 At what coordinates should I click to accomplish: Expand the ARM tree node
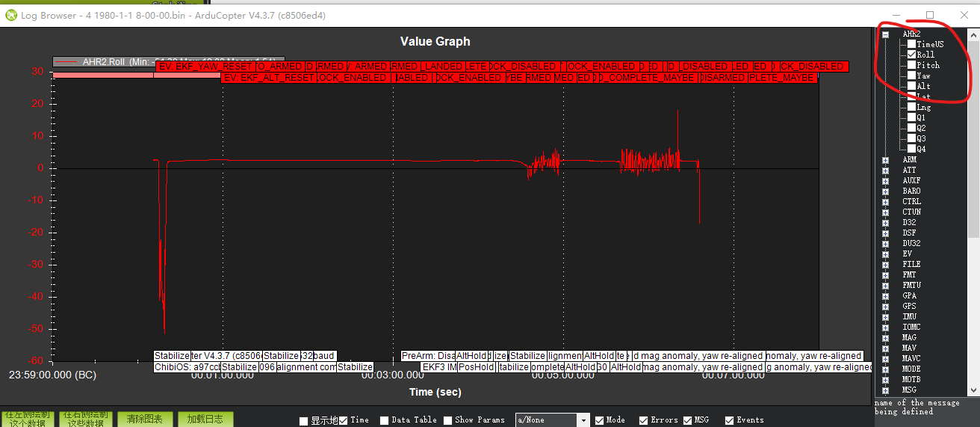[x=885, y=159]
